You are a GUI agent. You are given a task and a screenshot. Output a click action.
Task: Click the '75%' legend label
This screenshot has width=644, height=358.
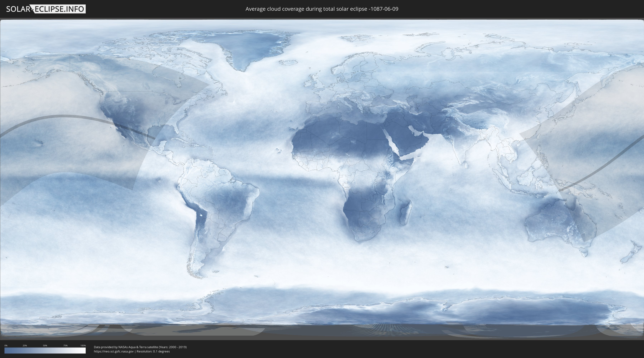(65, 345)
